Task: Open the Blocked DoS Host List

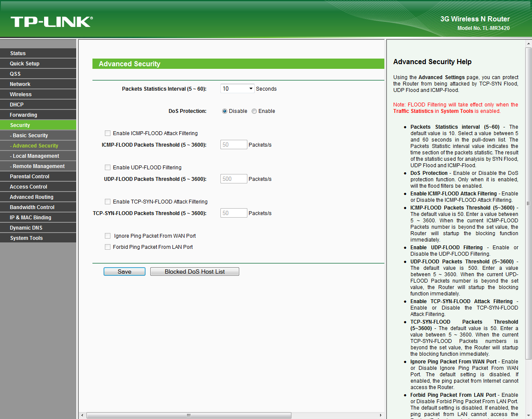Action: pyautogui.click(x=195, y=271)
